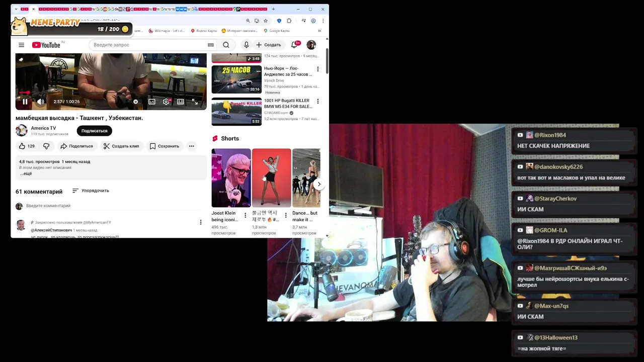
Task: Like the video with thumbs up
Action: [x=27, y=146]
